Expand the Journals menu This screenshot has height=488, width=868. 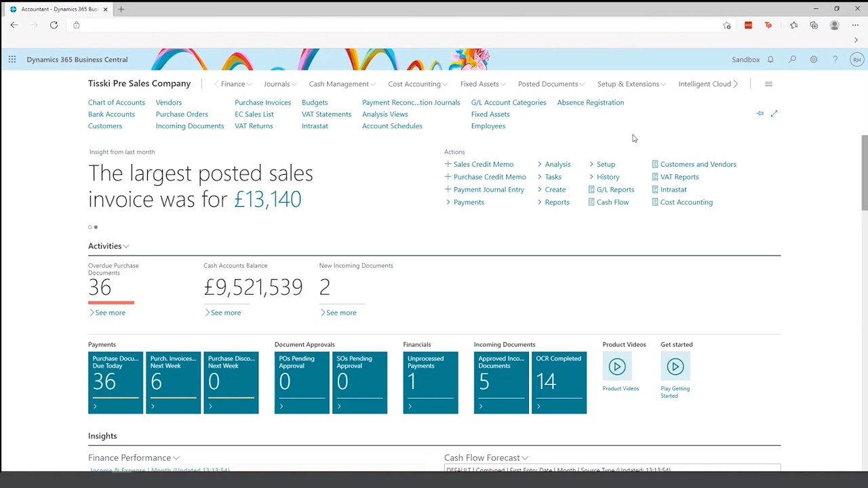(280, 84)
